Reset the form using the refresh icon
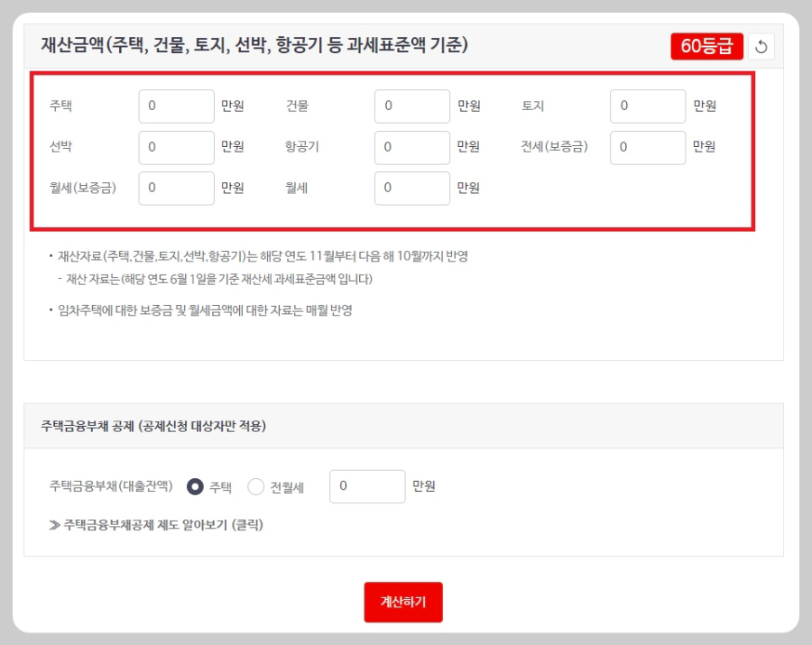 [x=762, y=46]
